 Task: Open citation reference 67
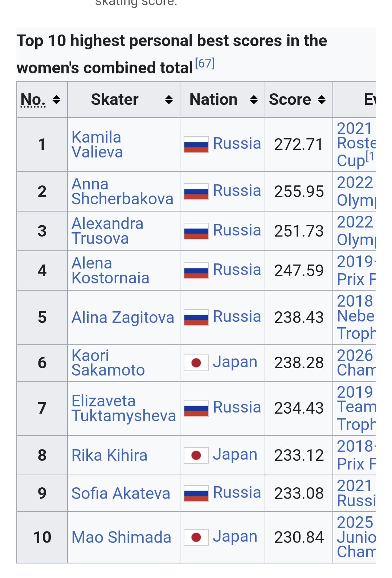pyautogui.click(x=205, y=63)
